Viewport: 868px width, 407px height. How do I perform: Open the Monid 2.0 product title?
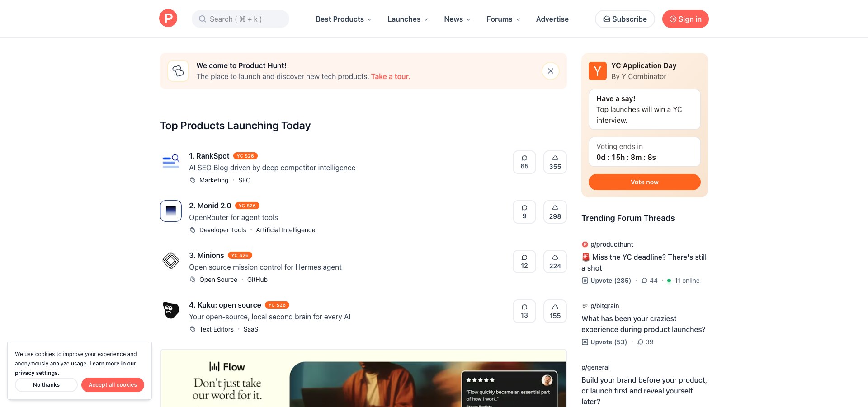[210, 206]
